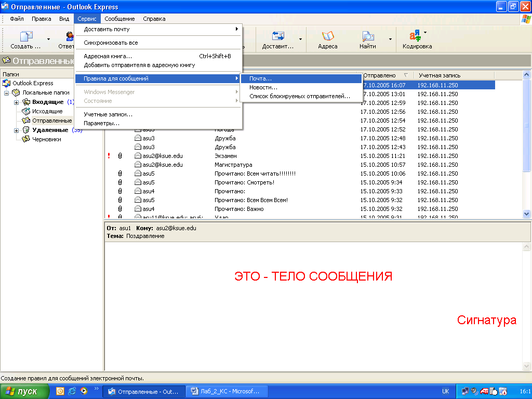
Task: Choose Доставить почту menu entry
Action: 158,29
